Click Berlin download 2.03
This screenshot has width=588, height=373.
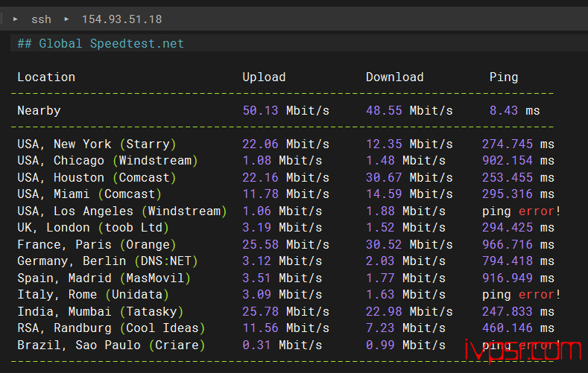click(x=380, y=261)
